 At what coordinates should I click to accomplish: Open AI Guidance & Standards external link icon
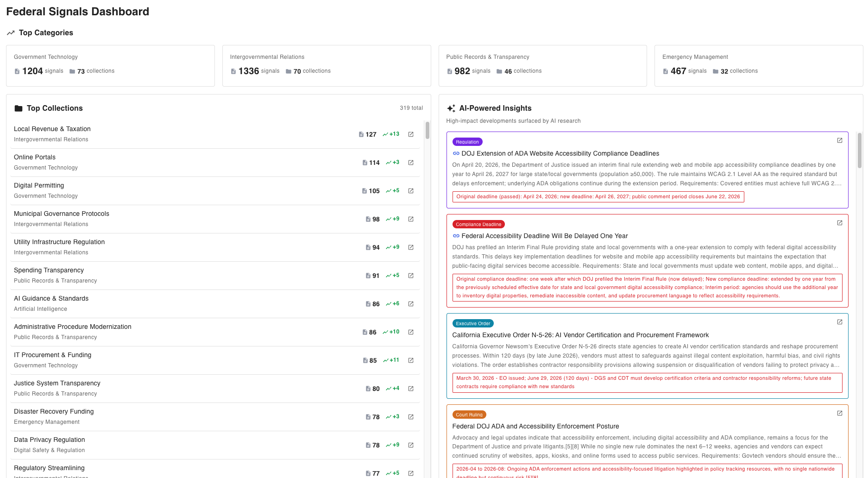[411, 304]
